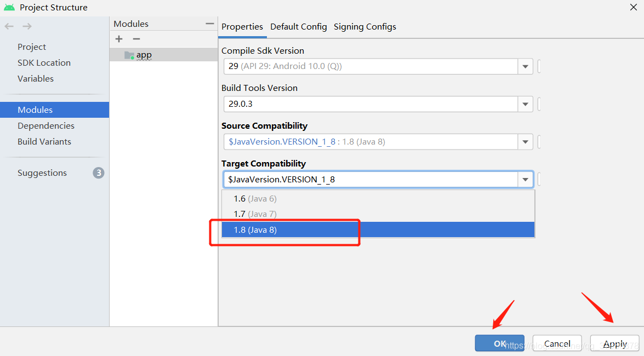
Task: Open the Build Tools Version dropdown
Action: point(525,104)
